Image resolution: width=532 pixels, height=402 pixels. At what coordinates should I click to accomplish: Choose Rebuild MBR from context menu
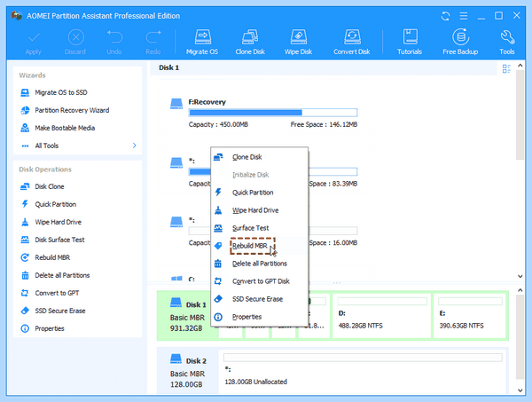259,246
